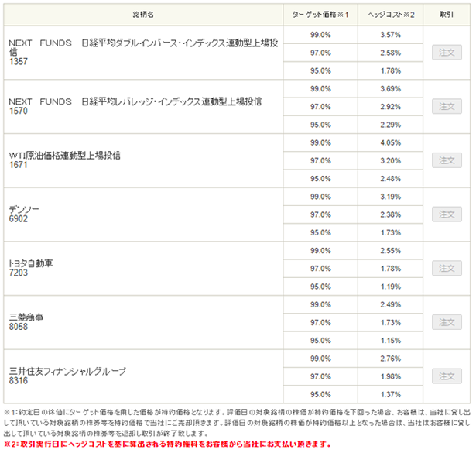Viewport: 476px width, 453px height.
Task: Click the ※1 footnote about target price
Action: tap(237, 423)
